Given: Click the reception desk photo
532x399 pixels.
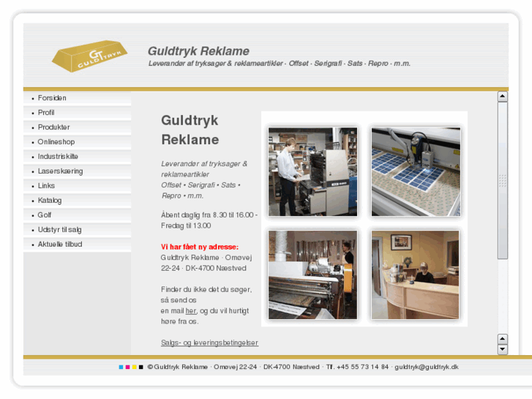Looking at the screenshot, I should pos(416,275).
